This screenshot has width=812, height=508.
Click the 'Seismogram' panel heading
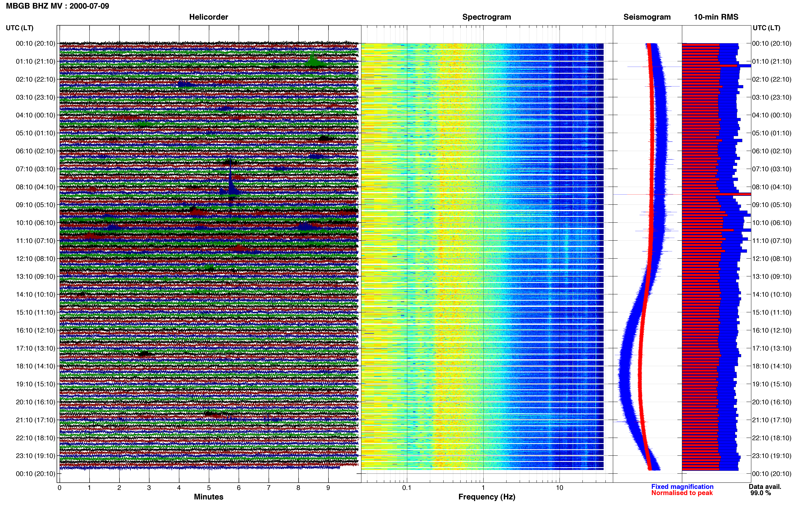click(x=647, y=17)
